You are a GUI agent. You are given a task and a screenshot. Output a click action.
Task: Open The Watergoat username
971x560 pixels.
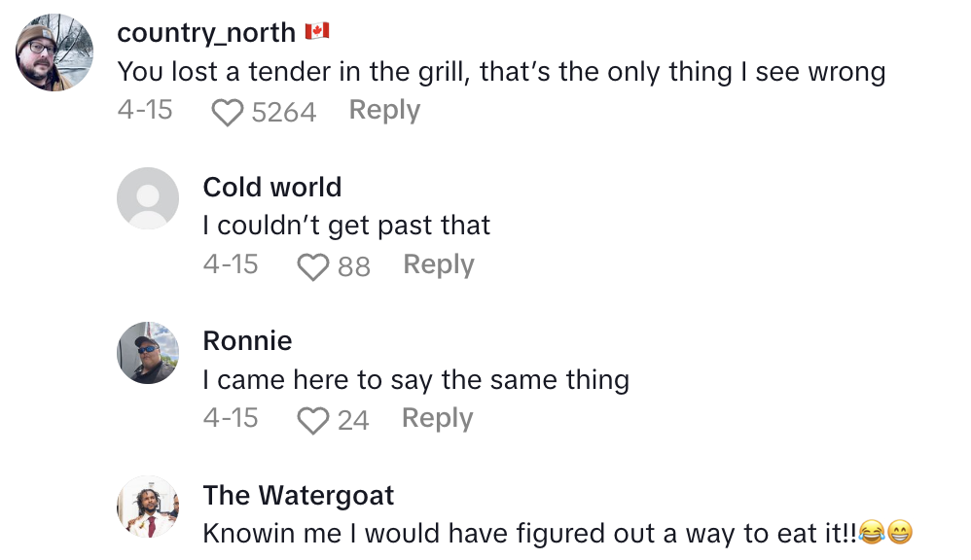(x=299, y=495)
